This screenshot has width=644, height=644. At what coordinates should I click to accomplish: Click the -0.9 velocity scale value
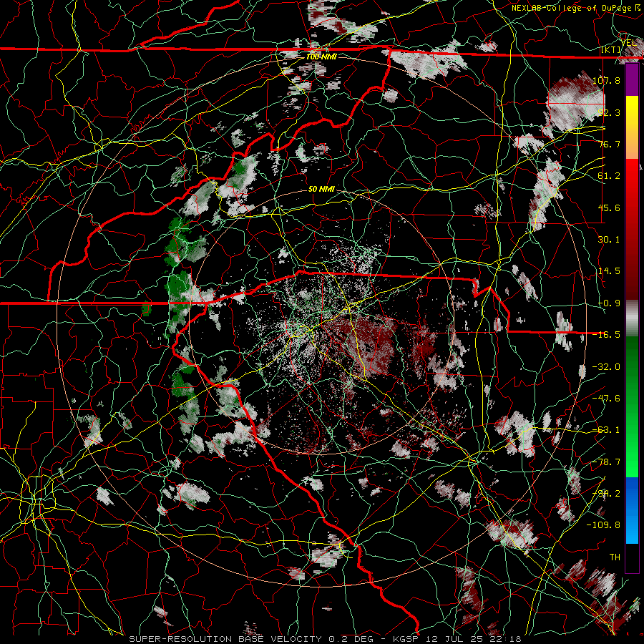pyautogui.click(x=609, y=303)
